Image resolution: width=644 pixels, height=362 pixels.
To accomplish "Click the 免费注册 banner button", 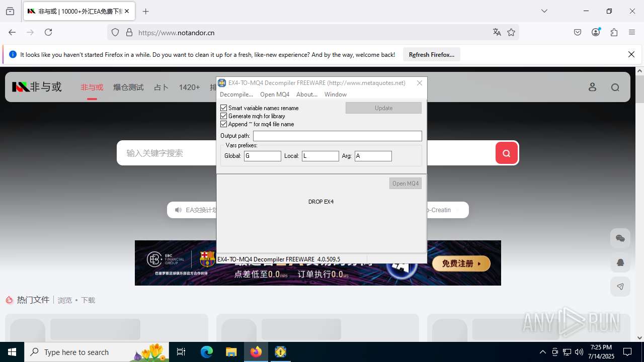I will (461, 263).
